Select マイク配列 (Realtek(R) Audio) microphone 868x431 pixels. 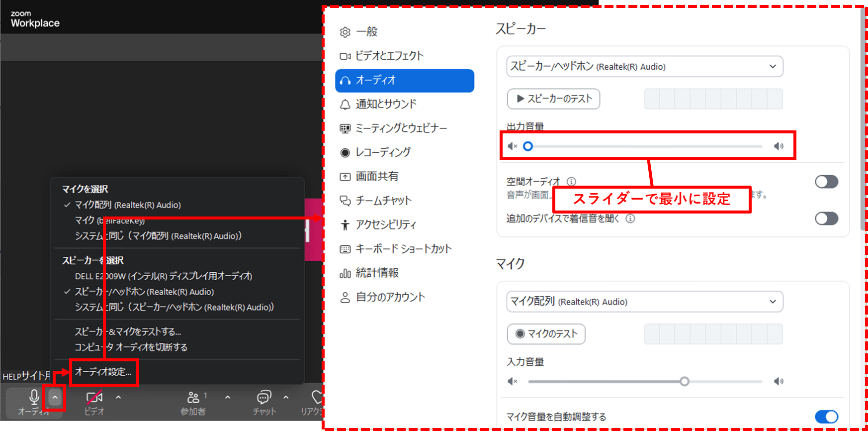coord(128,205)
